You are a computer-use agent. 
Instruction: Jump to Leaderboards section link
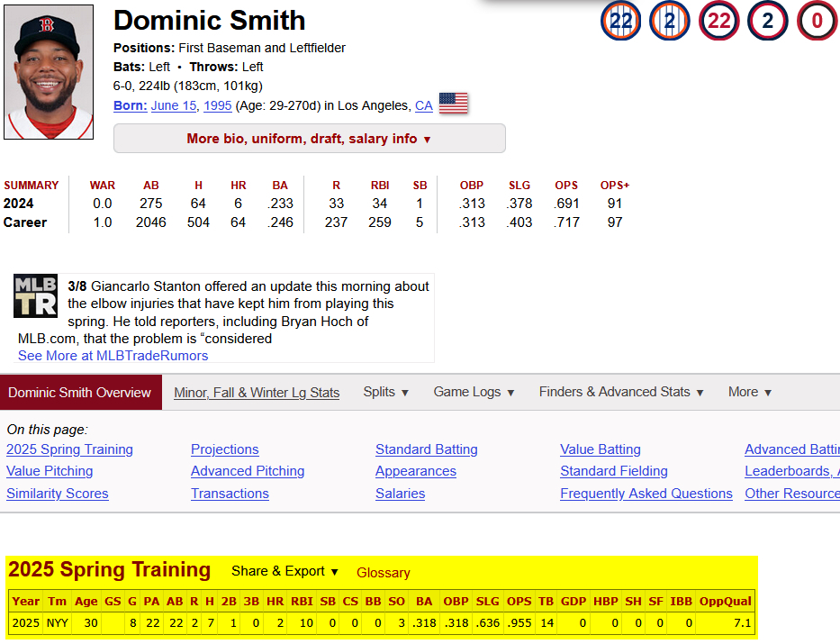[x=791, y=471]
